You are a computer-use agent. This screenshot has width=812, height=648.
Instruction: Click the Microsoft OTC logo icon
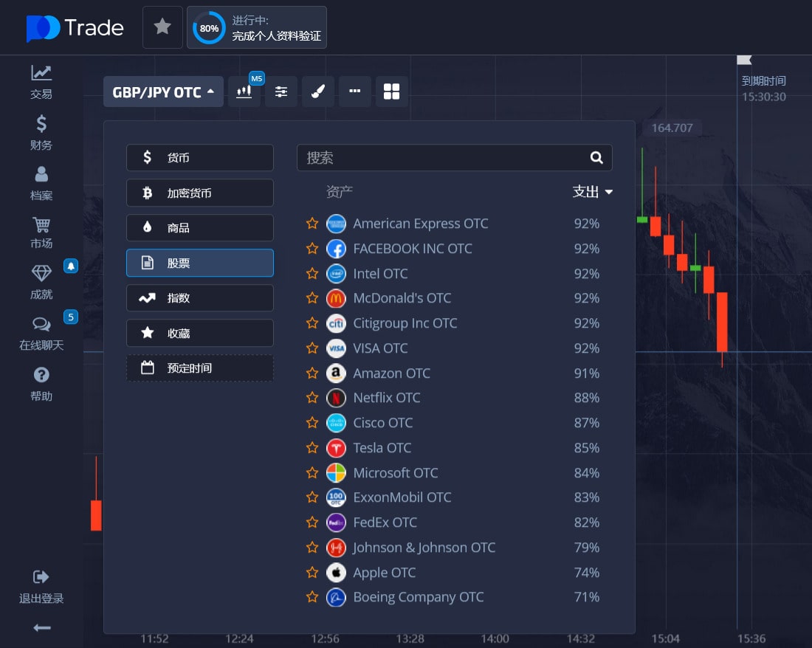point(336,472)
